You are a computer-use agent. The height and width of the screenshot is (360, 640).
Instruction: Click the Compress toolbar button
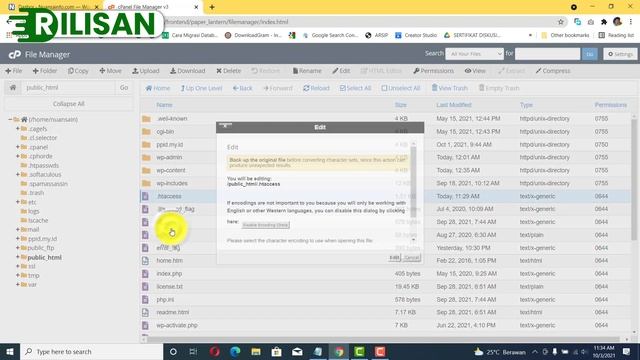pyautogui.click(x=553, y=71)
